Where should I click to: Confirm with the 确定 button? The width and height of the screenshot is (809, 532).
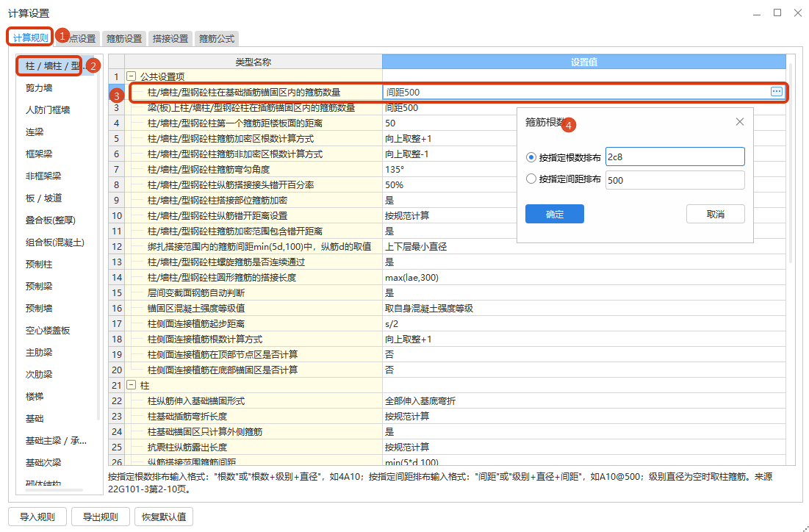[x=555, y=214]
